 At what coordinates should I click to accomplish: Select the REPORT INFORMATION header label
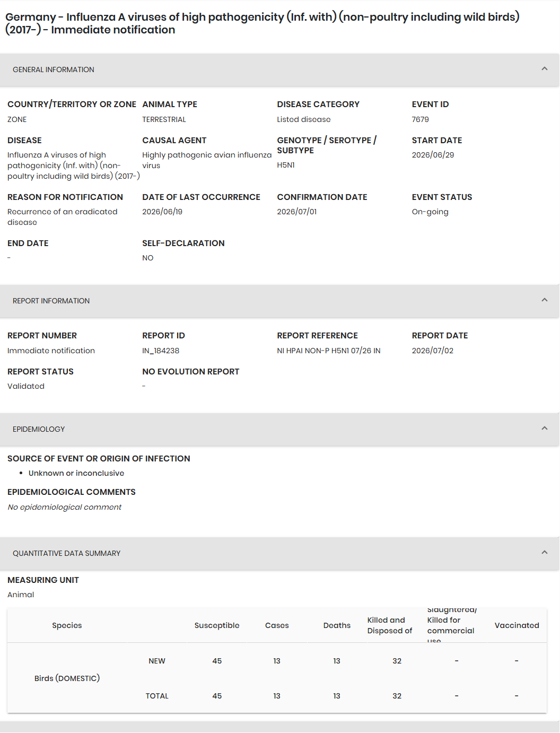[x=51, y=301]
